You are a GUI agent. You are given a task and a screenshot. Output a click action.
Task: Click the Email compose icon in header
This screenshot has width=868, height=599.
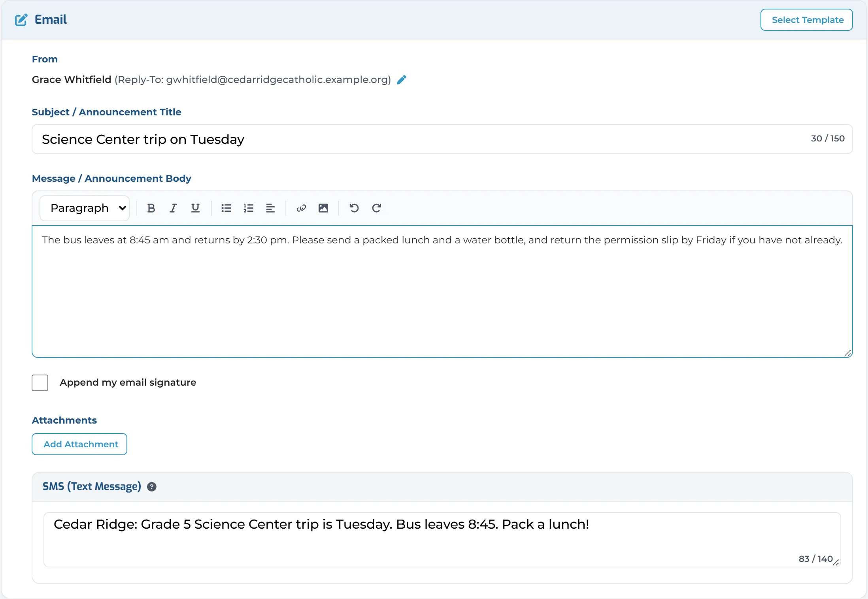click(21, 20)
